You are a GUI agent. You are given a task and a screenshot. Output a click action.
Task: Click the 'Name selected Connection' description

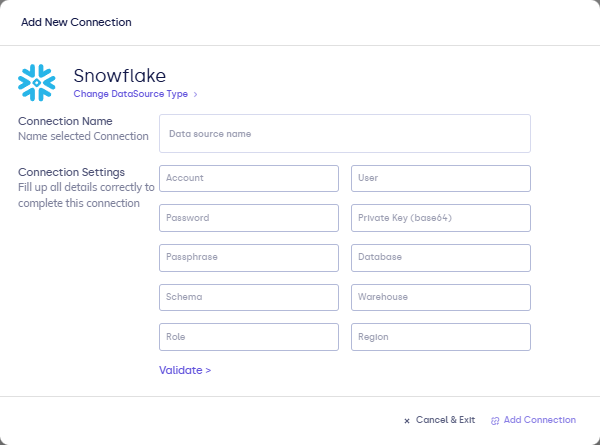point(83,136)
